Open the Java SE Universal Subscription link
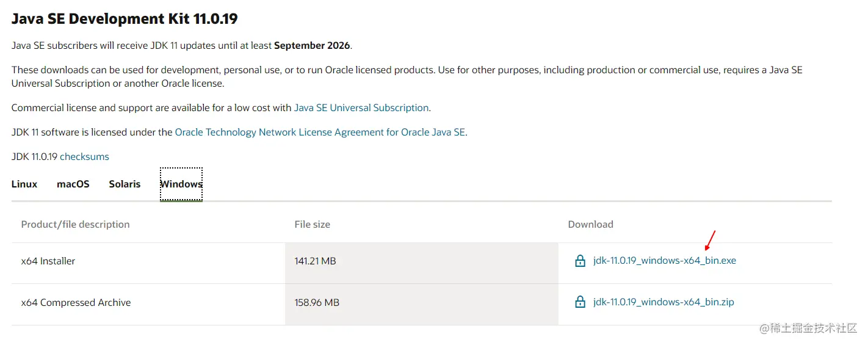 click(x=361, y=107)
